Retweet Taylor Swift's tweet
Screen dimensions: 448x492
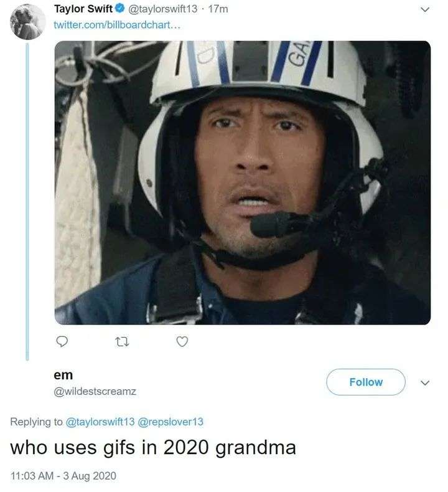click(x=123, y=342)
